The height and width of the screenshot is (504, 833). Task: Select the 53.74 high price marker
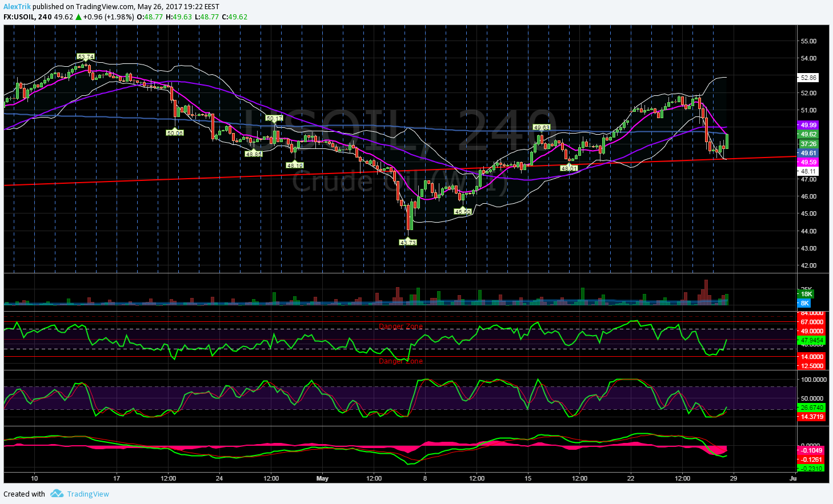(x=86, y=57)
